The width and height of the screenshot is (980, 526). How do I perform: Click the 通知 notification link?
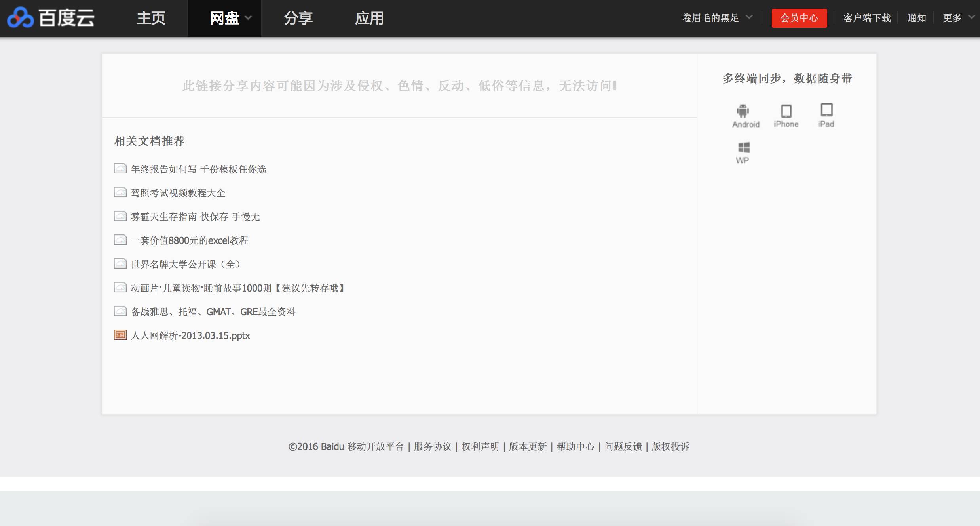tap(917, 18)
